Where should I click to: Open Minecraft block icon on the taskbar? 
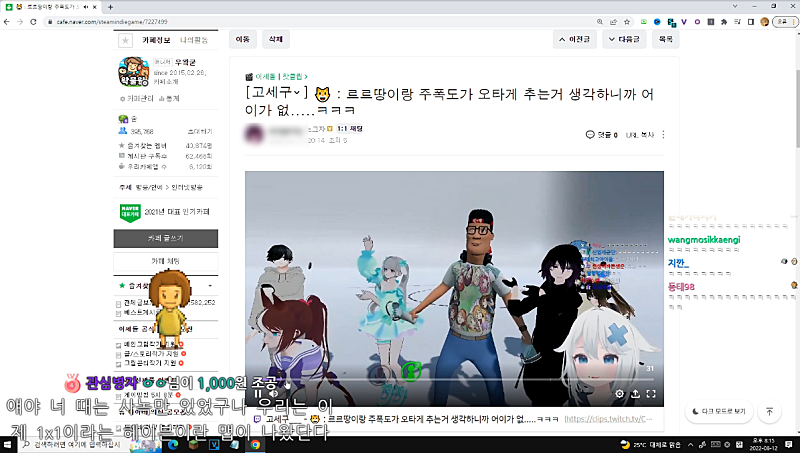tap(193, 445)
